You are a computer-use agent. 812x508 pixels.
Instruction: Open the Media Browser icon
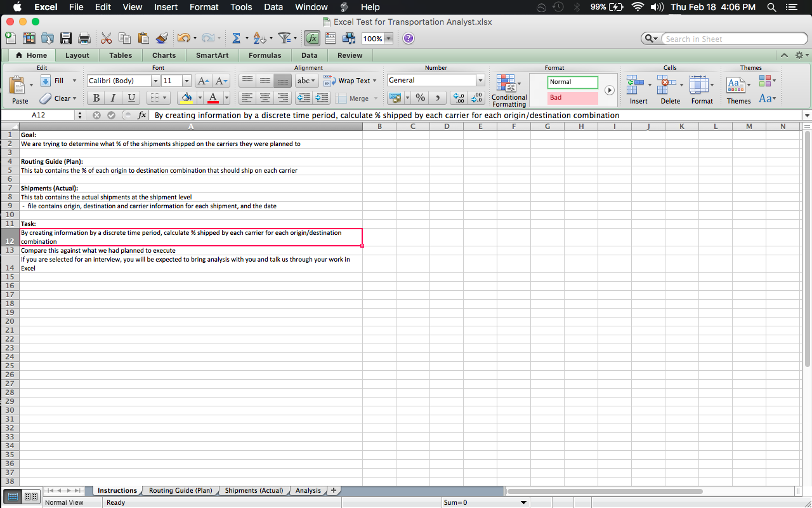click(348, 38)
